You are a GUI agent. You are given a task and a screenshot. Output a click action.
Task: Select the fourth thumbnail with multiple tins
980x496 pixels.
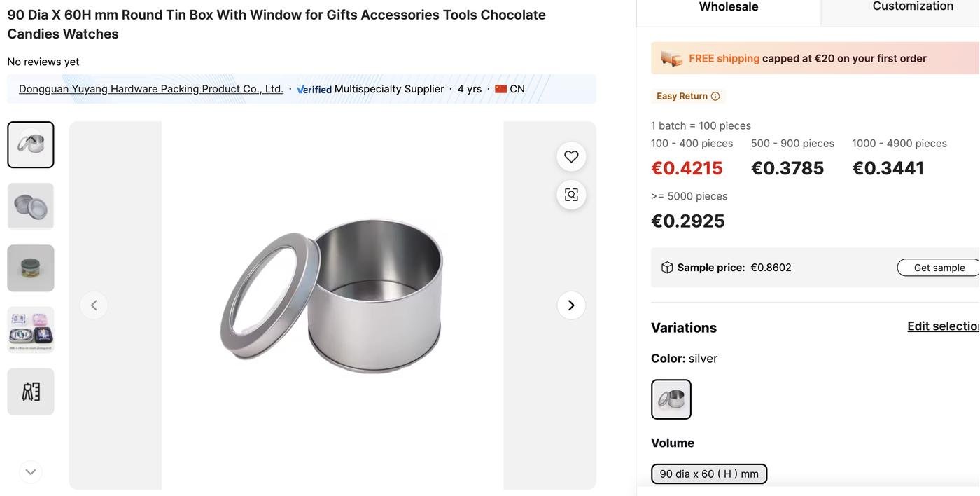coord(31,330)
